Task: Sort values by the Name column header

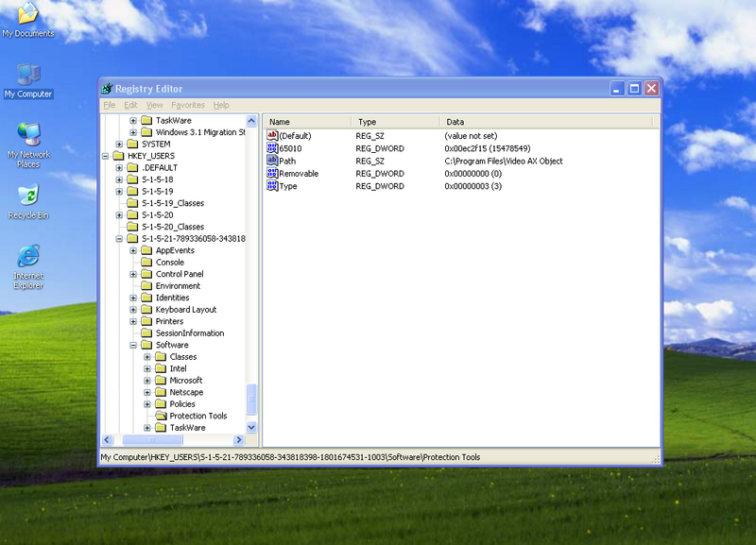Action: coord(308,122)
